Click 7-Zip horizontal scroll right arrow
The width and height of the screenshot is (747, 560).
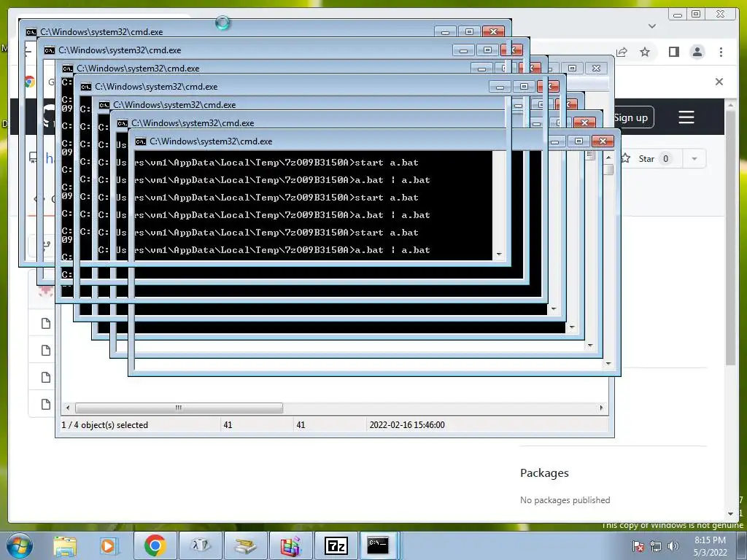(601, 408)
